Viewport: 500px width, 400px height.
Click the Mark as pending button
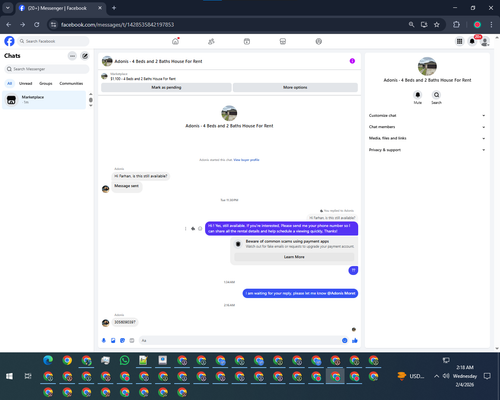point(166,87)
